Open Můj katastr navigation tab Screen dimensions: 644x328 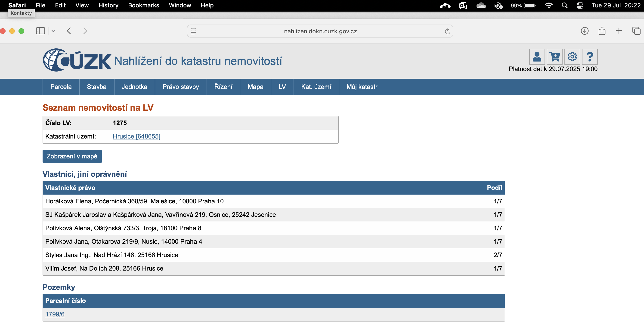point(362,87)
